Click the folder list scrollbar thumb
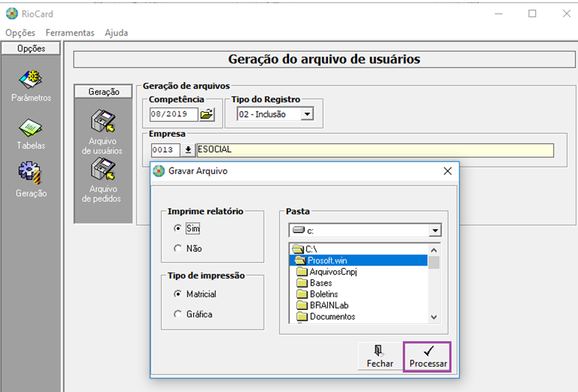 pos(434,263)
